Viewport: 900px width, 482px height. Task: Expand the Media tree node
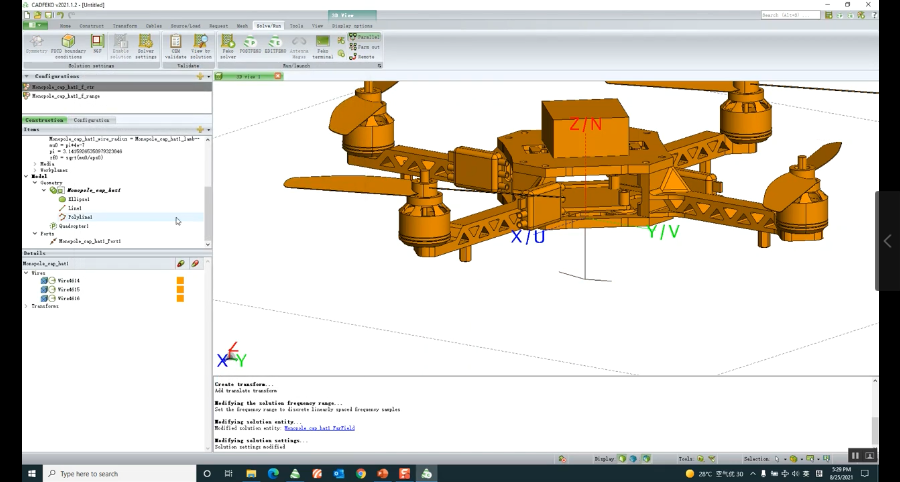(x=35, y=164)
